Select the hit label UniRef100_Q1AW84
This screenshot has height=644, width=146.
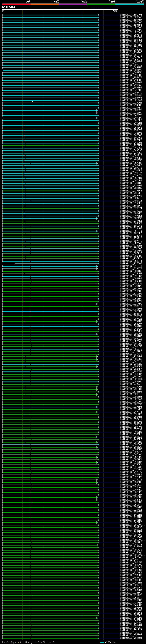(131, 638)
